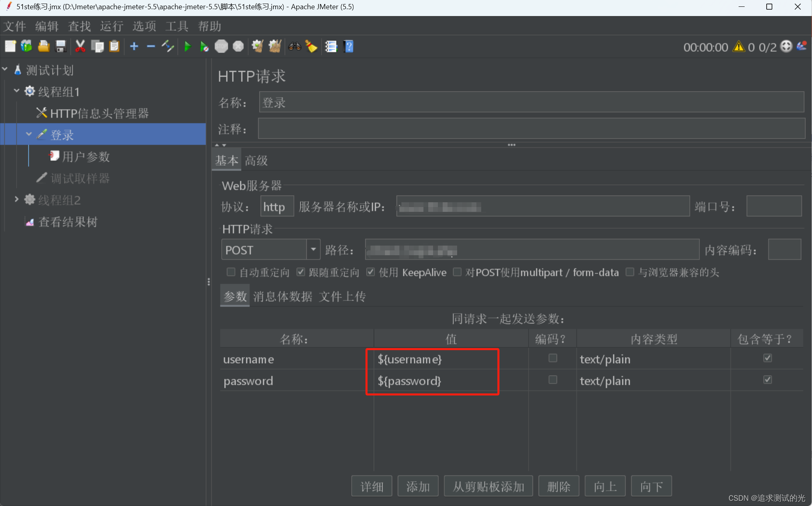
Task: Click the 注释 comment input field
Action: tap(531, 129)
